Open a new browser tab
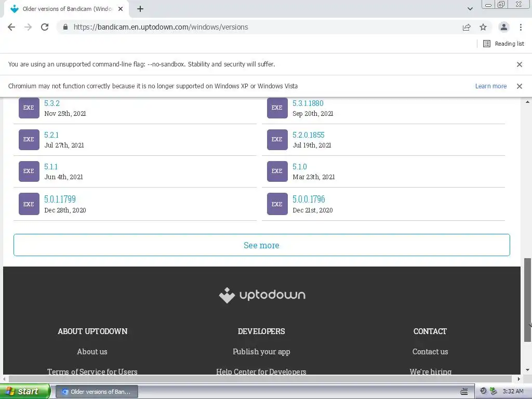Viewport: 532px width, 399px height. click(140, 9)
